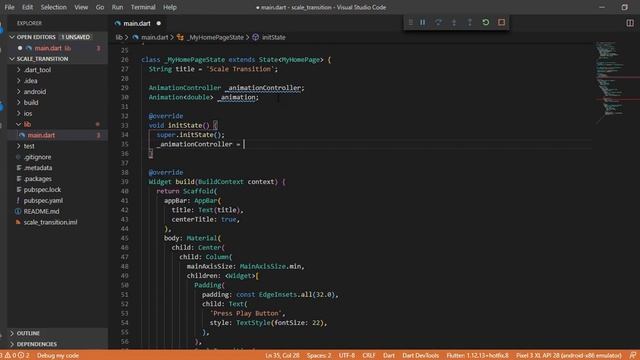640x360 pixels.
Task: Change indentation via Spaces: 2
Action: [x=319, y=356]
